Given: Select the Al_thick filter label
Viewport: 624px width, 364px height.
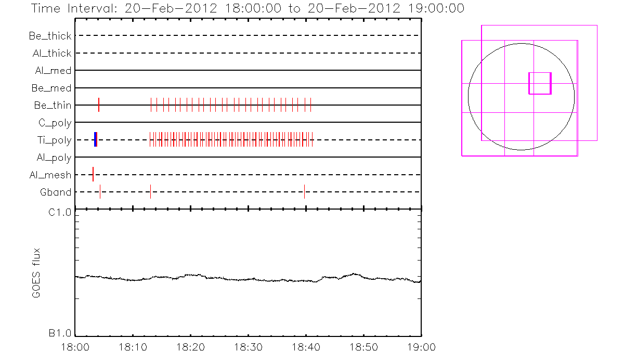Looking at the screenshot, I should coord(51,53).
